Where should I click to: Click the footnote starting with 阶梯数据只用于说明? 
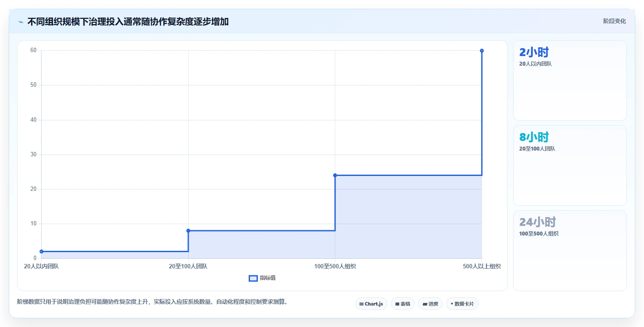coord(153,302)
